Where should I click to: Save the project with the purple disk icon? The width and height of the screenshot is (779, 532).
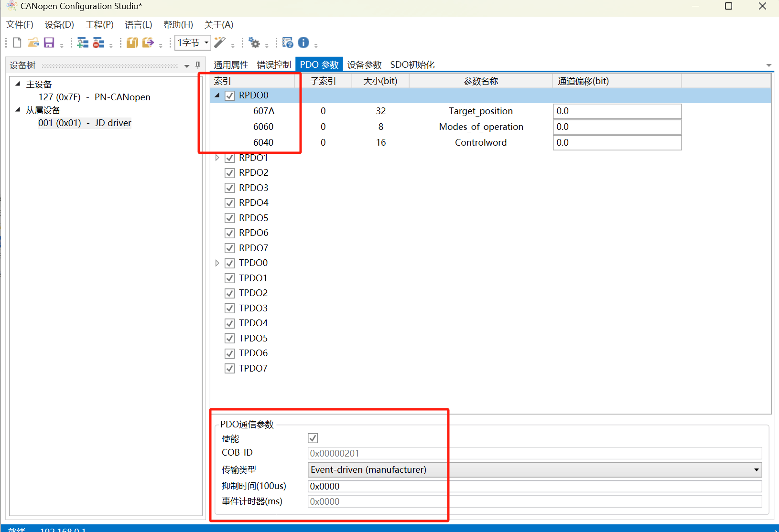pyautogui.click(x=49, y=43)
